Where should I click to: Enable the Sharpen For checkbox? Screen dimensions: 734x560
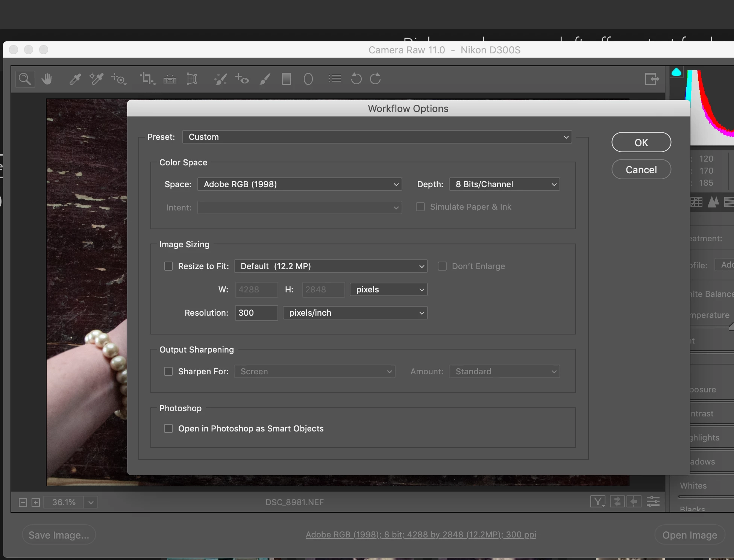pyautogui.click(x=168, y=371)
